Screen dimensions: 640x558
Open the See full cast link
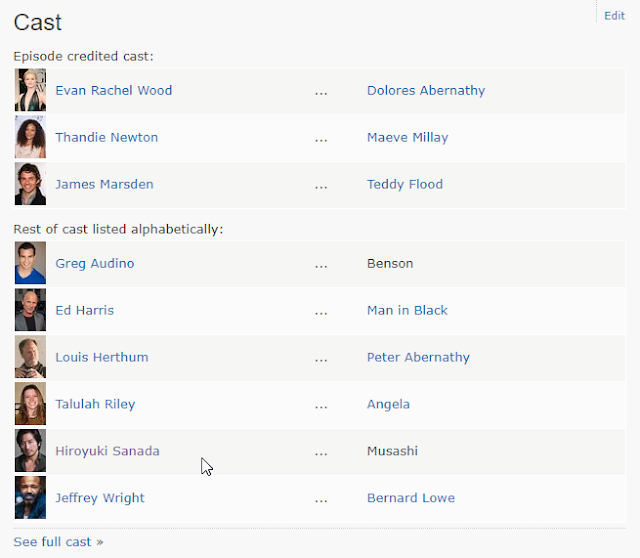coord(58,542)
